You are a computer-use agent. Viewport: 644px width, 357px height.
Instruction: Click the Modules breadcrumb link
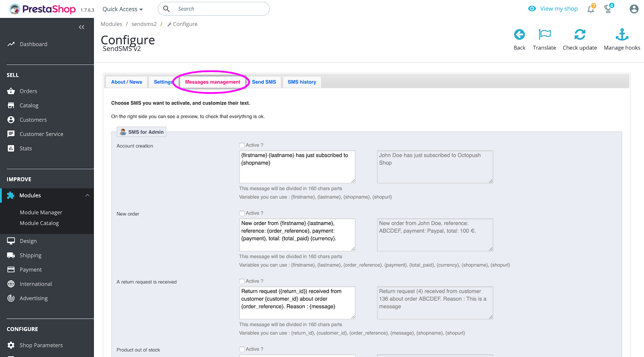(x=111, y=24)
